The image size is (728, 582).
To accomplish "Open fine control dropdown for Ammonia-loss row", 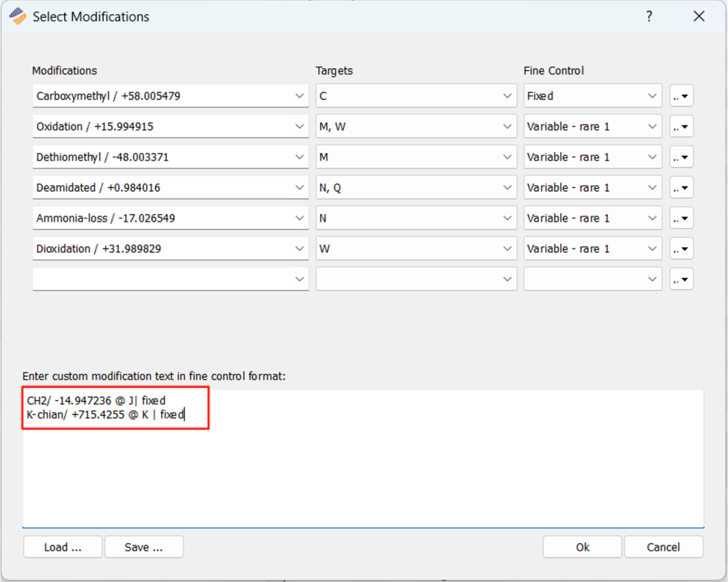I will (x=652, y=218).
